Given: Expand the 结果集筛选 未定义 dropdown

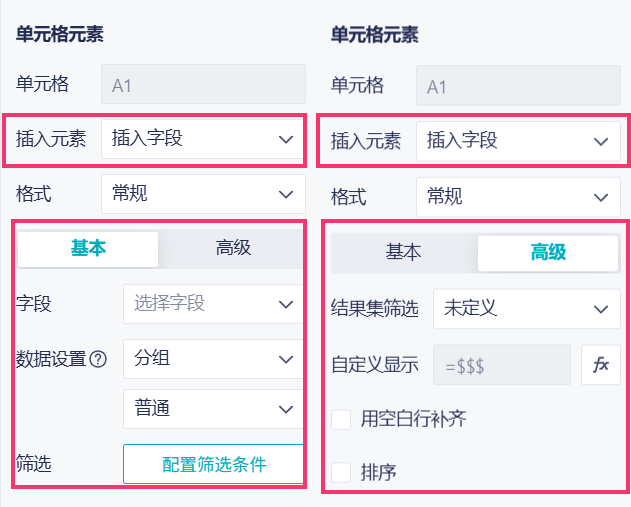Looking at the screenshot, I should [x=526, y=309].
